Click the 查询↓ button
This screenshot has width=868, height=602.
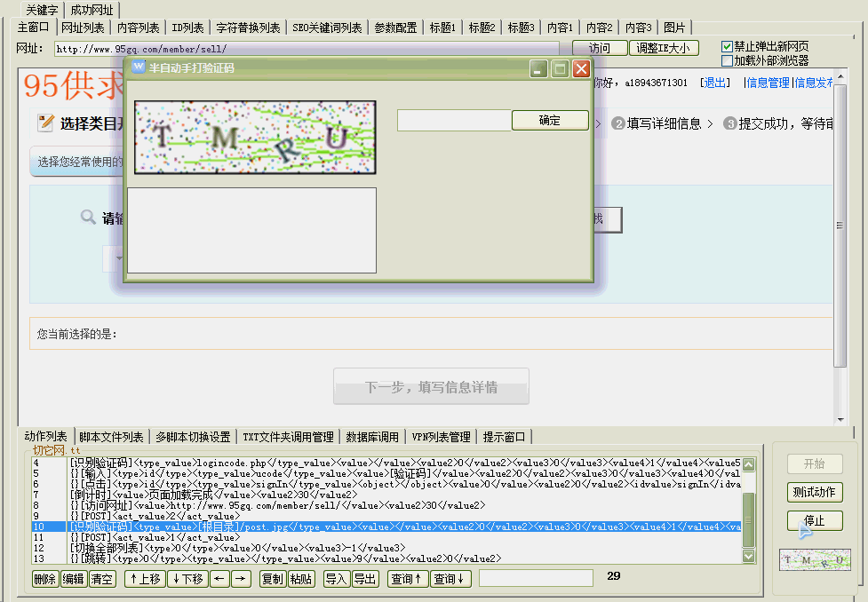[x=450, y=579]
